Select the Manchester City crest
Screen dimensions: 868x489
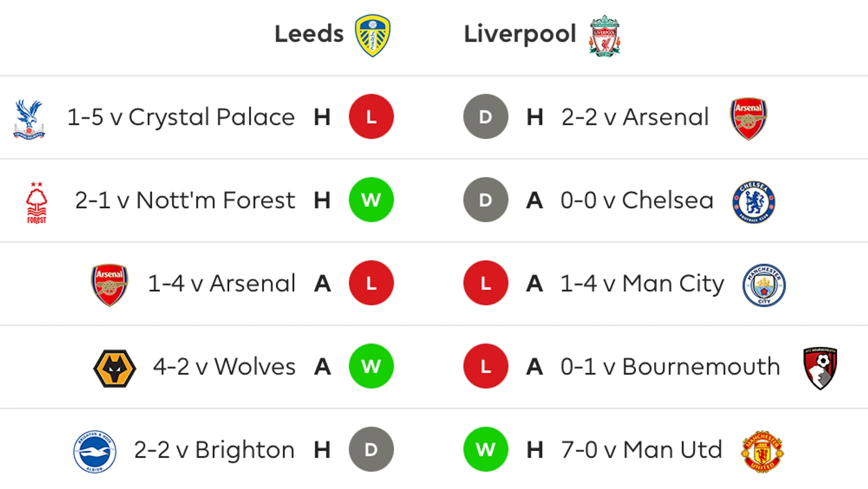coord(764,285)
